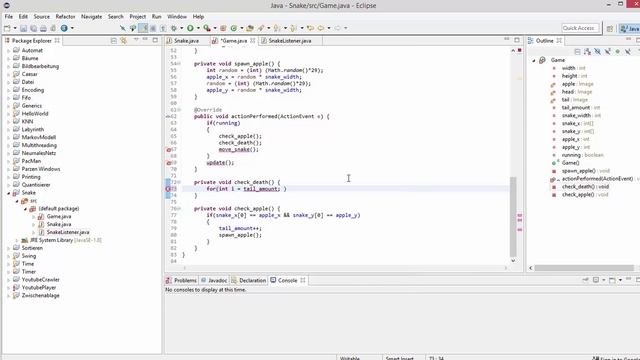Toggle Hide Static Members in Outline
The height and width of the screenshot is (360, 640).
tap(608, 52)
